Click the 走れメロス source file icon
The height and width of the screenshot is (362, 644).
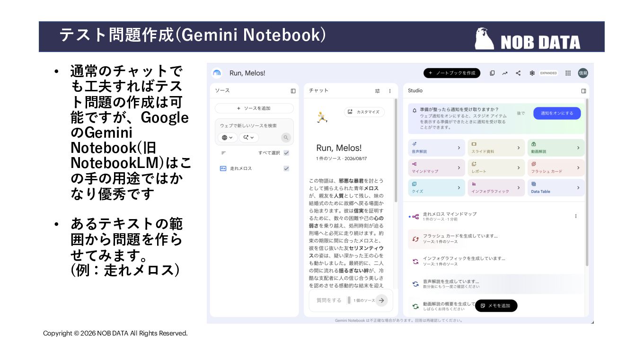coord(223,168)
